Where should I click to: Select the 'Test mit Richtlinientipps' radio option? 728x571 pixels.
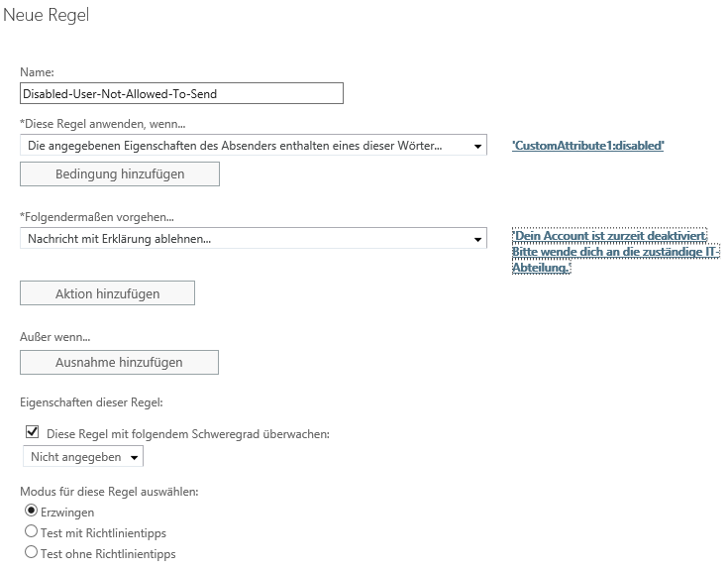(x=31, y=531)
